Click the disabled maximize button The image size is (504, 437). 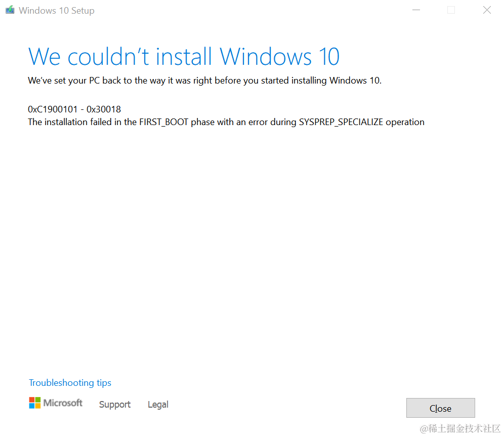coord(451,10)
